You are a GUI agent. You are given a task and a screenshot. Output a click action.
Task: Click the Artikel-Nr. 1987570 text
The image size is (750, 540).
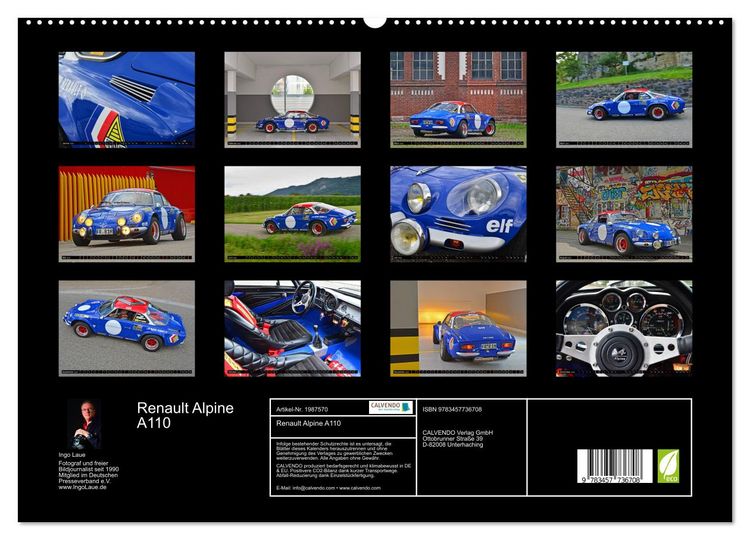pyautogui.click(x=302, y=409)
